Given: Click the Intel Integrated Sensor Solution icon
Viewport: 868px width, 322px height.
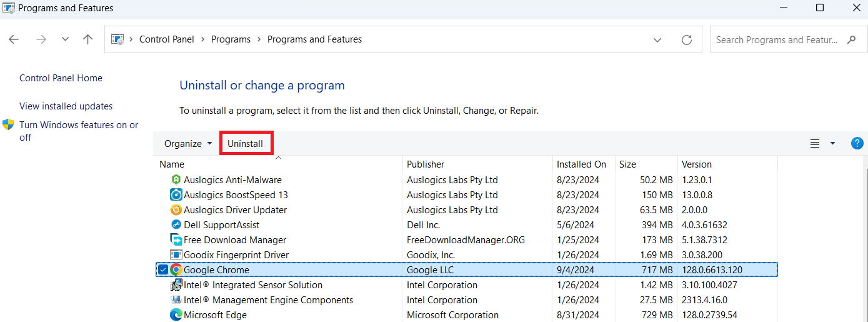Looking at the screenshot, I should 176,285.
